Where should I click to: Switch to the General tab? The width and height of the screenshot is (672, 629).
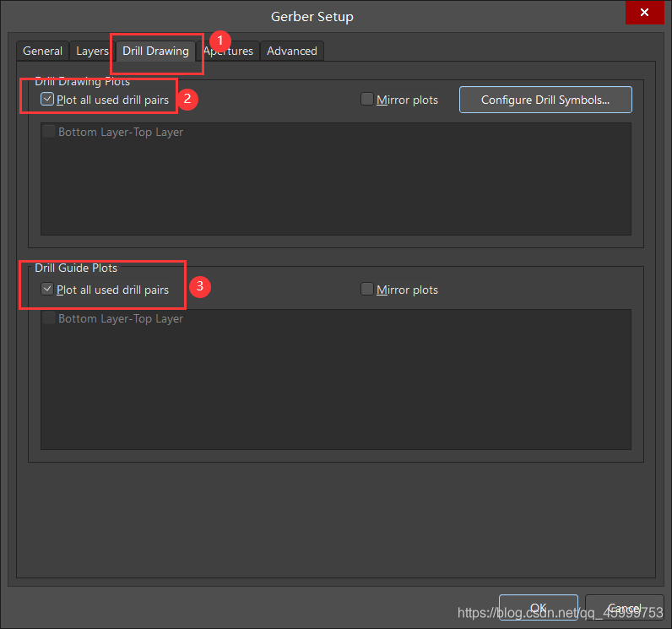42,51
